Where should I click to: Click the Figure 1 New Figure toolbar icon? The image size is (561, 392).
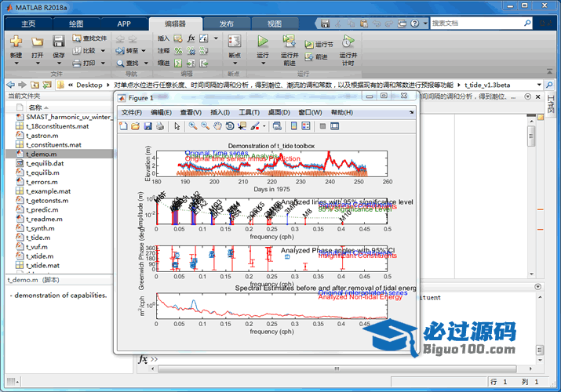coord(123,126)
